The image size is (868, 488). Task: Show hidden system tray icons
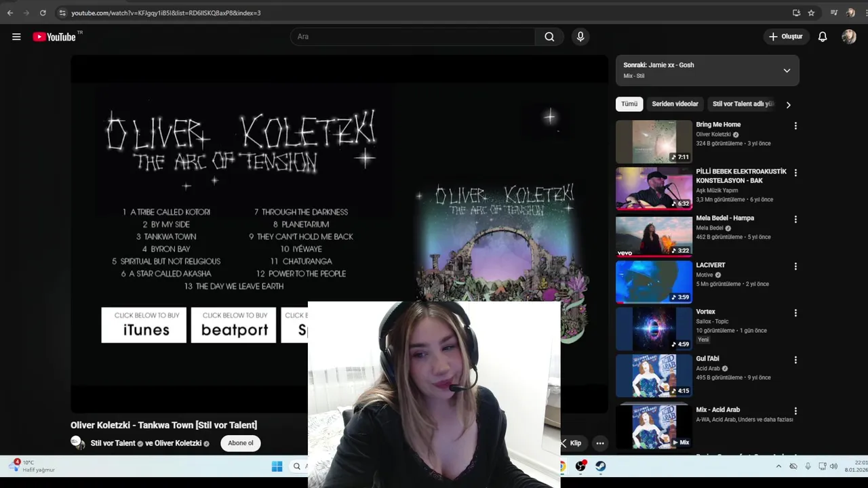(778, 466)
